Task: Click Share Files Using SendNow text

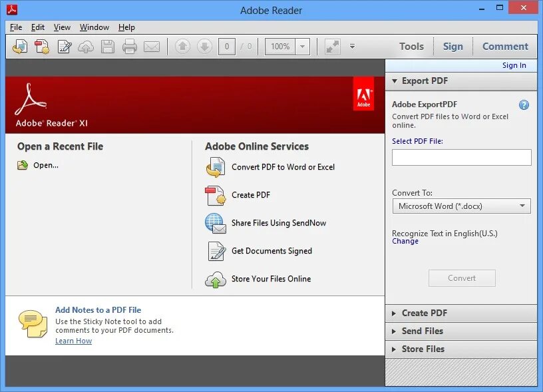Action: [x=279, y=223]
